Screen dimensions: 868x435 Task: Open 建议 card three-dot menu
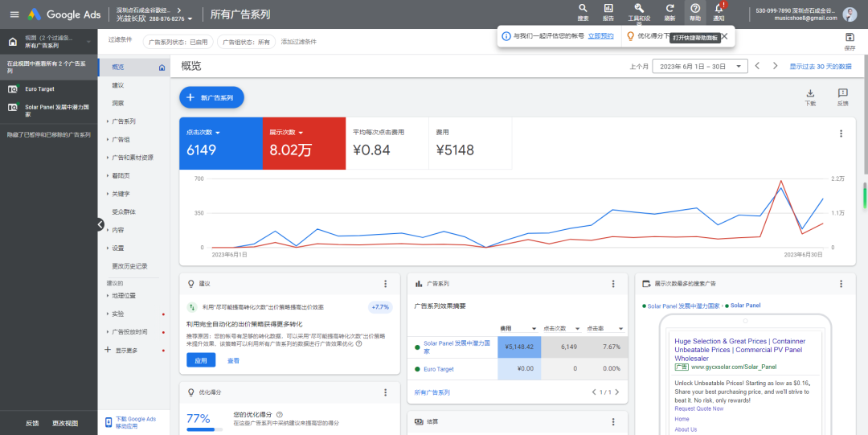(x=386, y=284)
